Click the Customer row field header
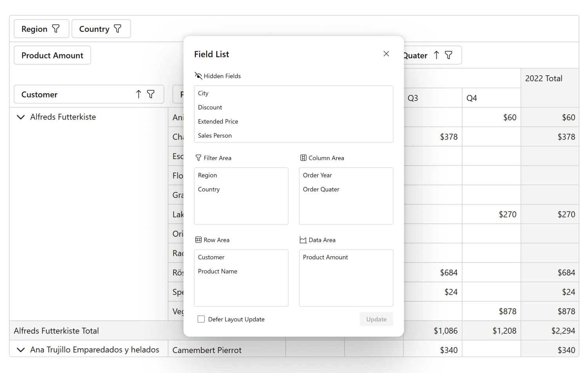This screenshot has height=373, width=588. pyautogui.click(x=89, y=94)
